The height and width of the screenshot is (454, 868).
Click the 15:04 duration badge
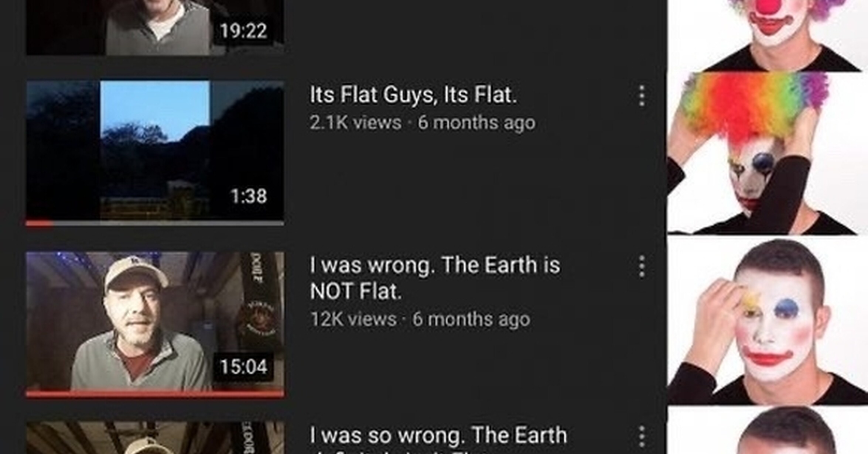243,367
